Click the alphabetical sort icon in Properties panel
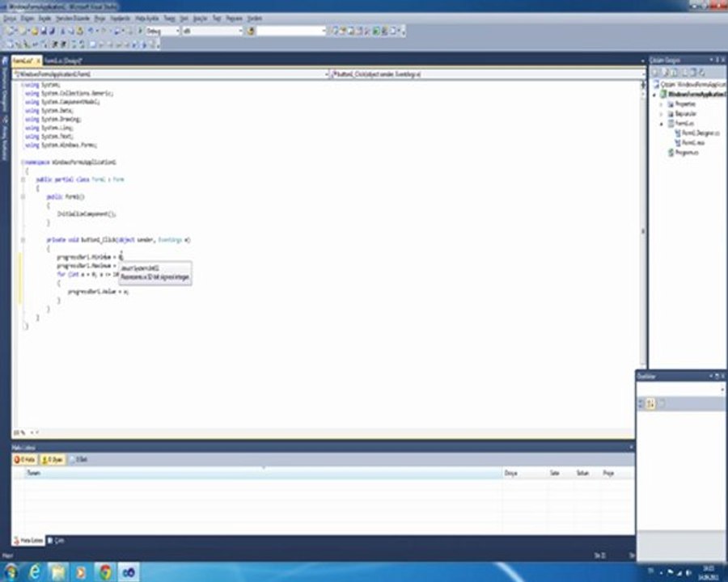This screenshot has height=582, width=728. (651, 404)
